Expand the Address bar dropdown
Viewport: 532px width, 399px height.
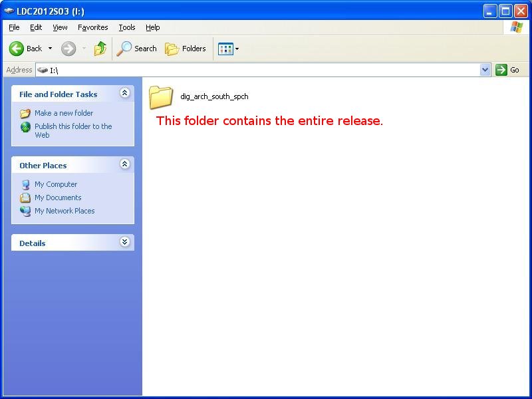(x=485, y=70)
